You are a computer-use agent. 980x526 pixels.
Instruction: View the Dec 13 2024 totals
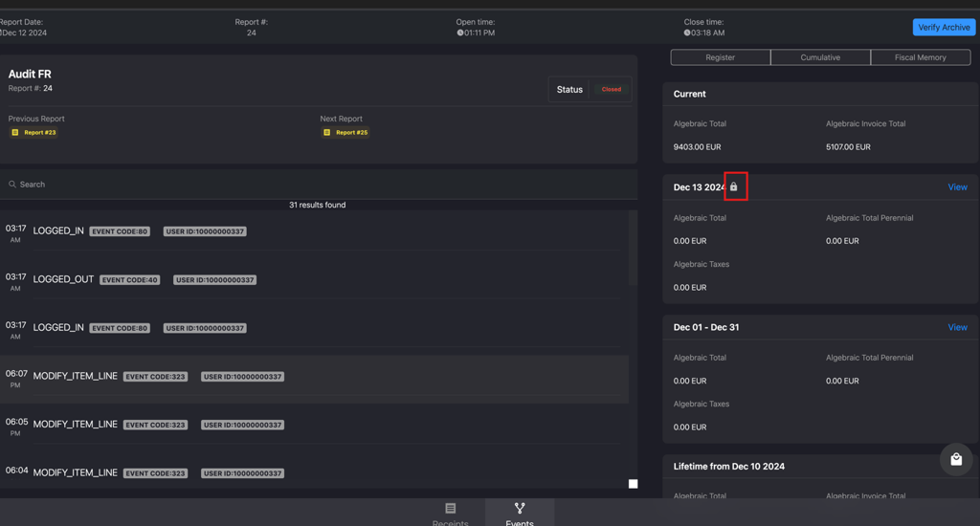pos(957,186)
